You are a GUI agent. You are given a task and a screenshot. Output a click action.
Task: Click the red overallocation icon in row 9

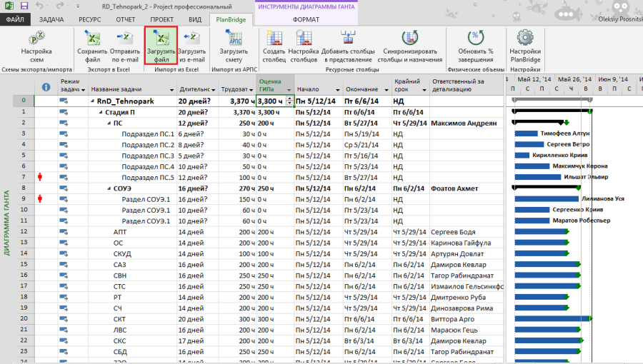(40, 198)
